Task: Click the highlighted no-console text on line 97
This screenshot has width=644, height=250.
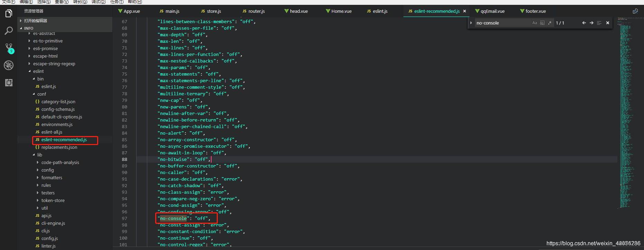Action: coord(173,218)
